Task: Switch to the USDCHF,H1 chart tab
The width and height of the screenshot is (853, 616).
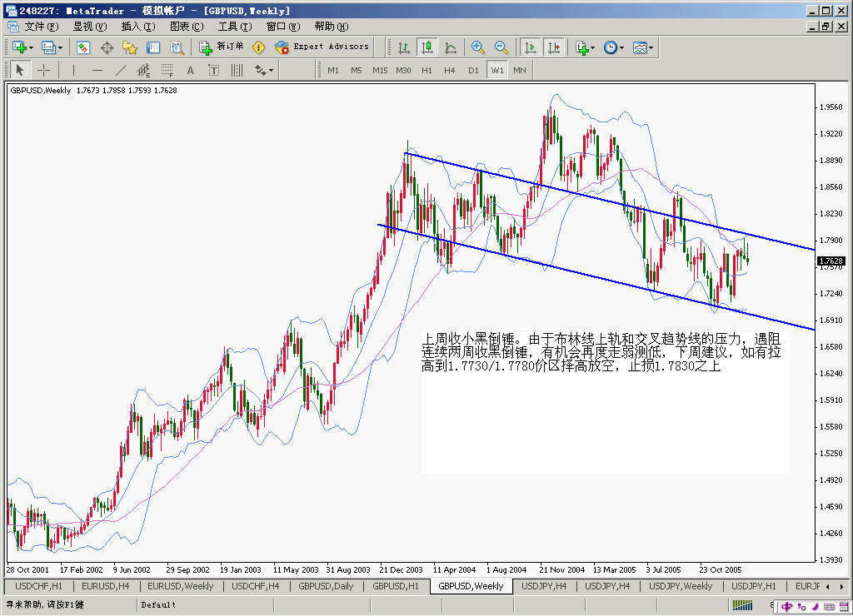Action: (x=38, y=586)
